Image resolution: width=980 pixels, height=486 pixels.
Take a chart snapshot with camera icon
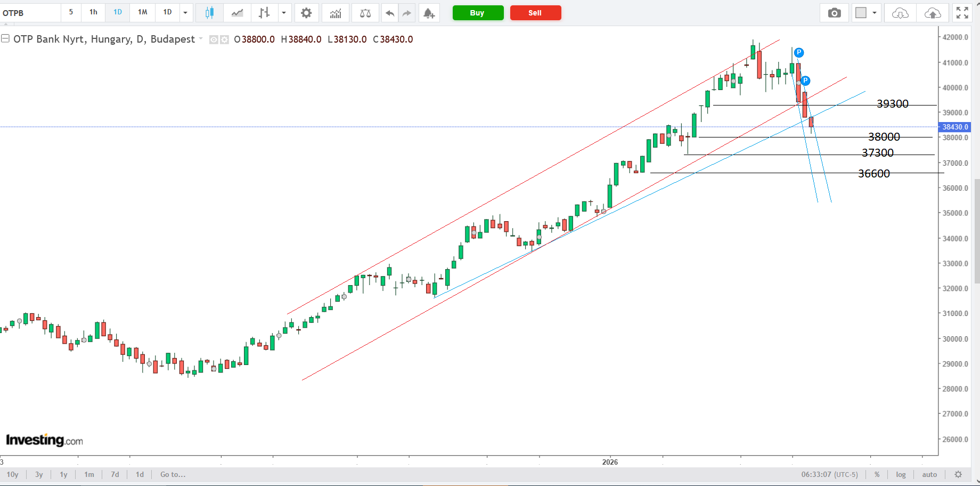[834, 13]
